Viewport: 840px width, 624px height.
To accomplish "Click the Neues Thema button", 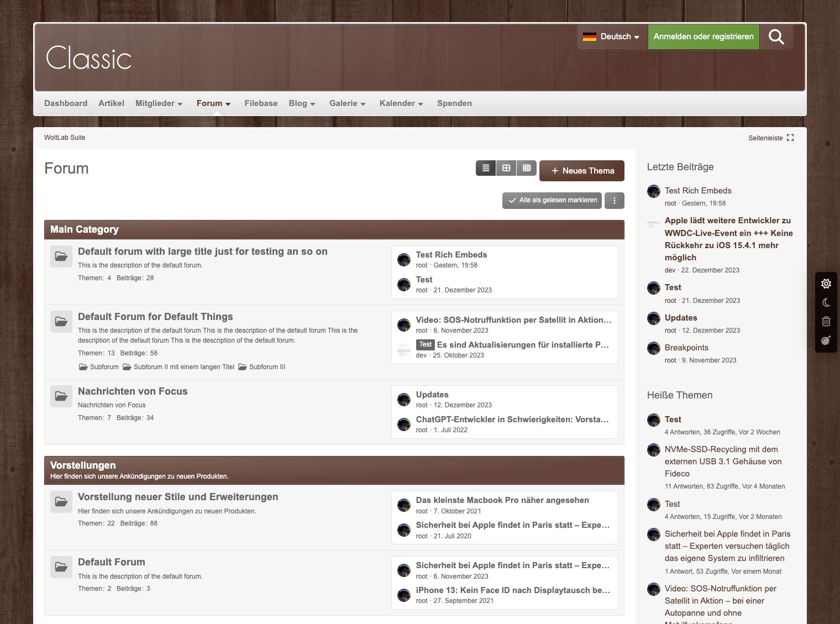I will [x=582, y=171].
